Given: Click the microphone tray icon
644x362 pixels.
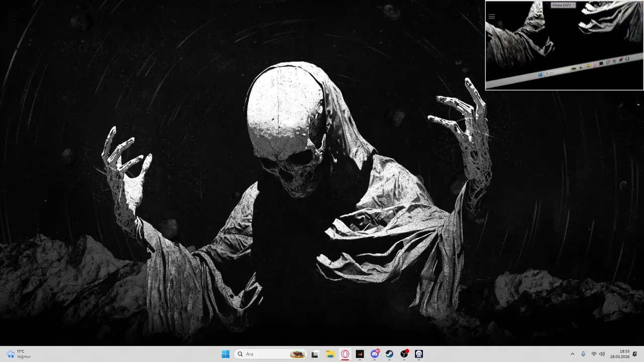Looking at the screenshot, I should 583,354.
